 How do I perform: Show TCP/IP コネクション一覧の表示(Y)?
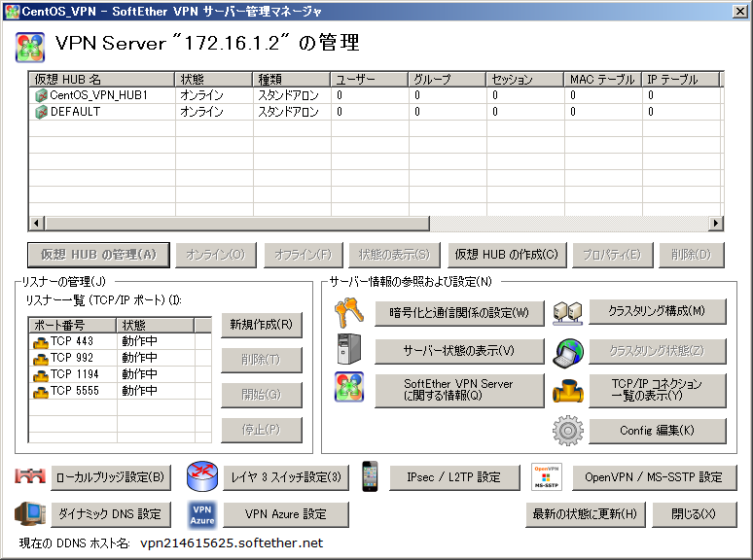tap(657, 390)
